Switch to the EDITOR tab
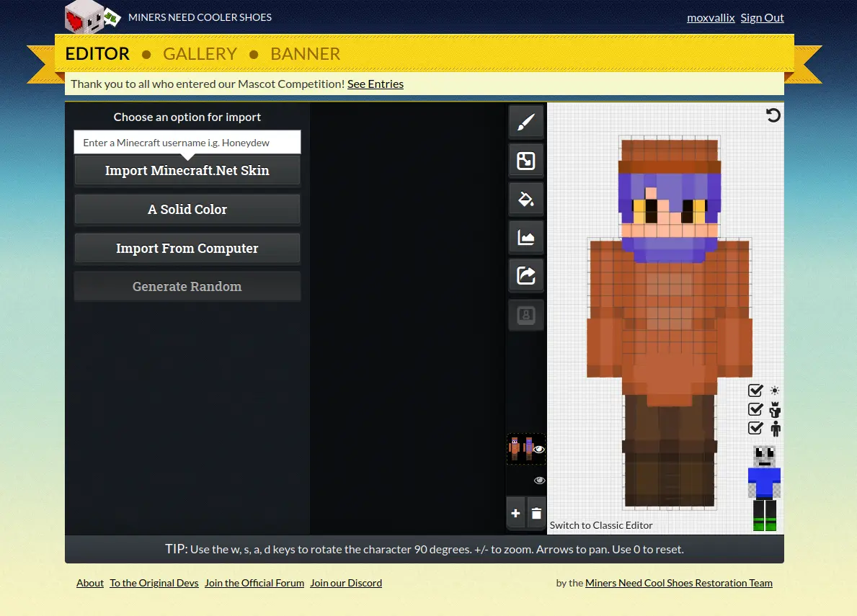This screenshot has height=616, width=857. click(x=97, y=54)
